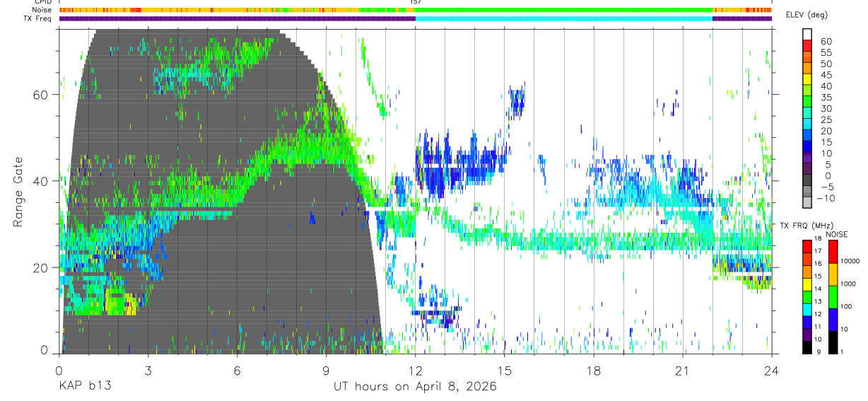Click the '9' tick on UT hours axis
The width and height of the screenshot is (868, 401).
(x=326, y=371)
